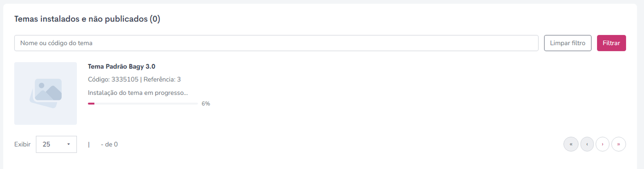The image size is (644, 169).
Task: Go to first page with double-left arrow
Action: (571, 144)
